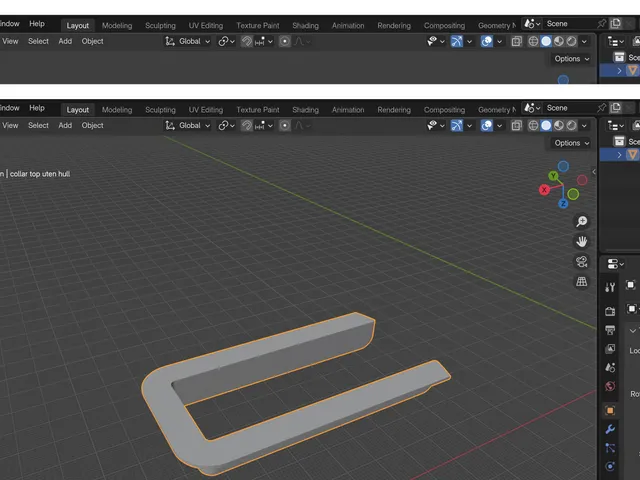Image resolution: width=640 pixels, height=480 pixels.
Task: Click the blue Z axis gizmo ball
Action: point(563,203)
